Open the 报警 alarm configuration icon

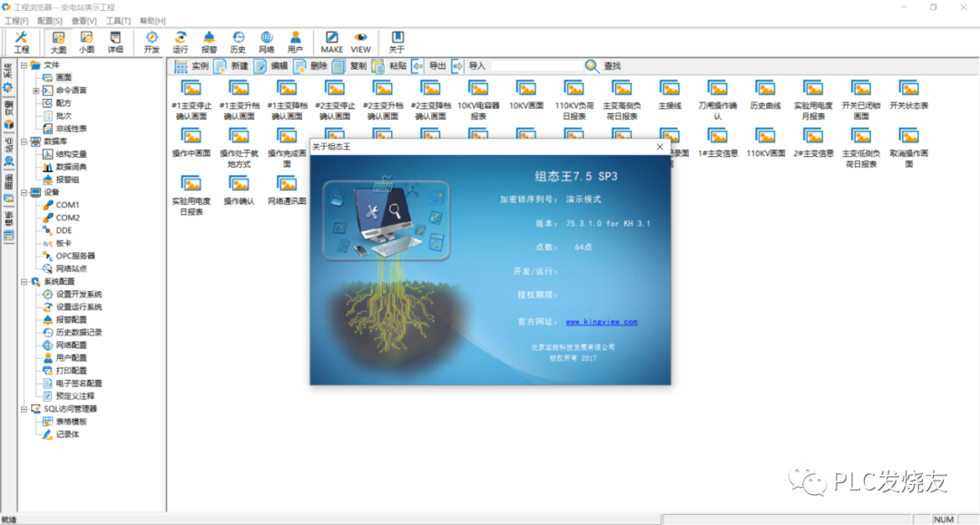(208, 41)
